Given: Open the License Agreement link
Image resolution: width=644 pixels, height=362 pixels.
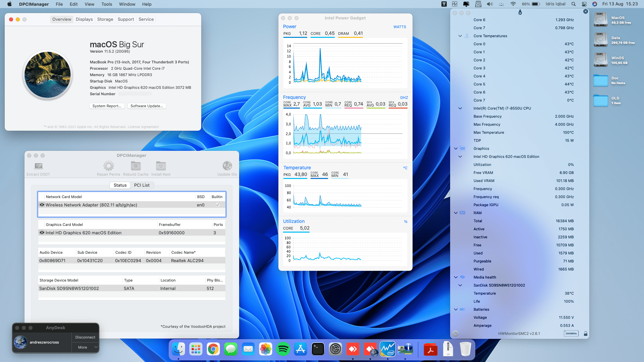Looking at the screenshot, I should (x=143, y=127).
